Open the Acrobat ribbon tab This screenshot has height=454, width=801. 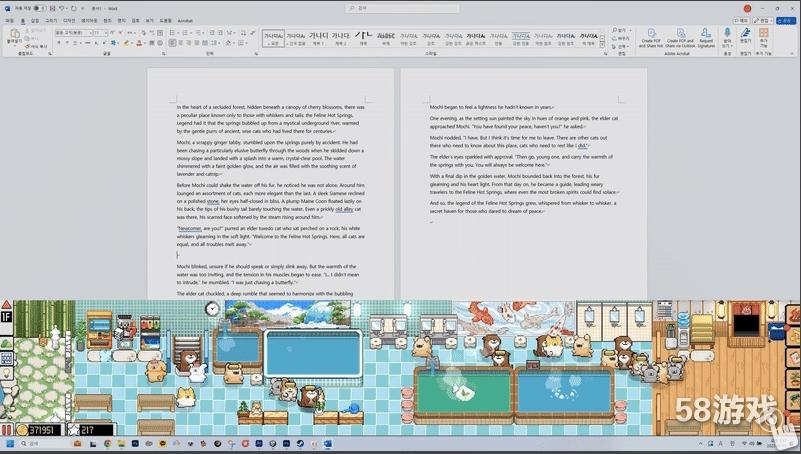(x=186, y=19)
